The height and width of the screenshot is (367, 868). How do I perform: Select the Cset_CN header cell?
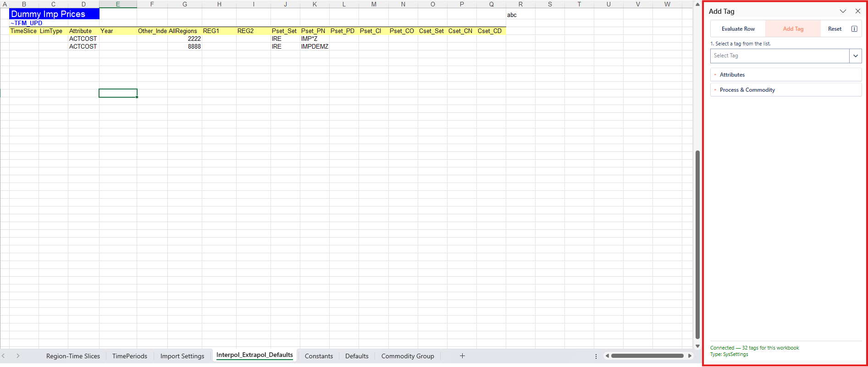(462, 31)
